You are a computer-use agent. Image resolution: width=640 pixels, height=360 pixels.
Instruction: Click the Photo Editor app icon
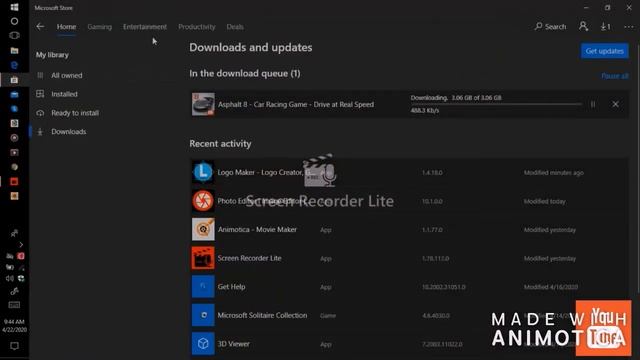point(203,200)
